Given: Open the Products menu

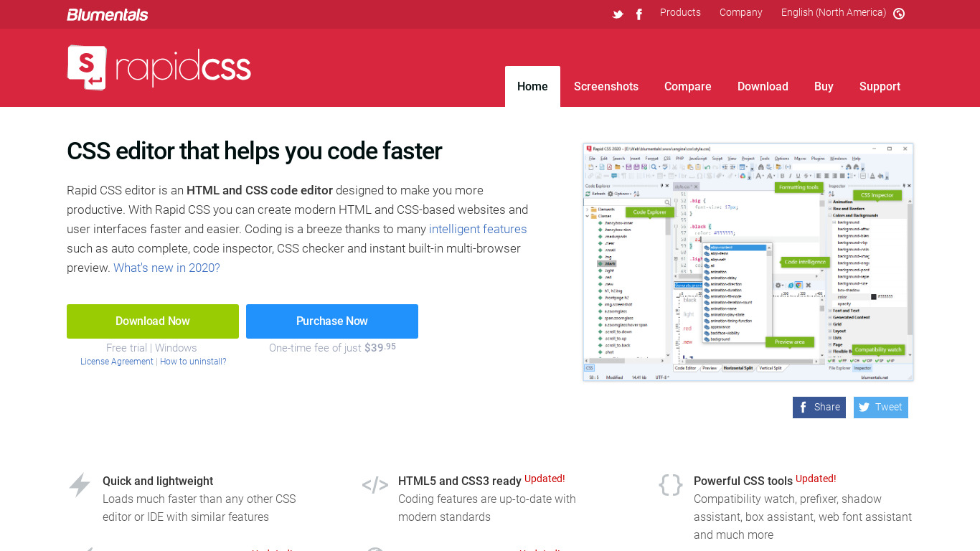Looking at the screenshot, I should (x=680, y=12).
